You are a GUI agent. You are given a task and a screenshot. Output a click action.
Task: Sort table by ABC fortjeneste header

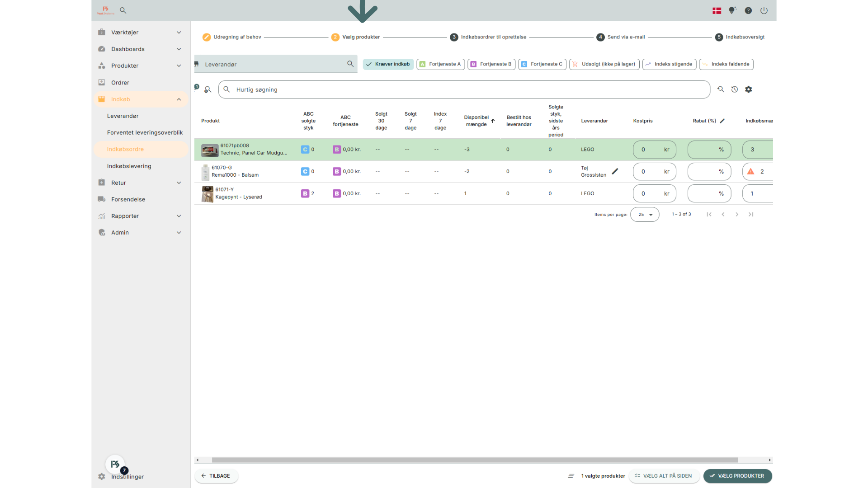tap(345, 121)
